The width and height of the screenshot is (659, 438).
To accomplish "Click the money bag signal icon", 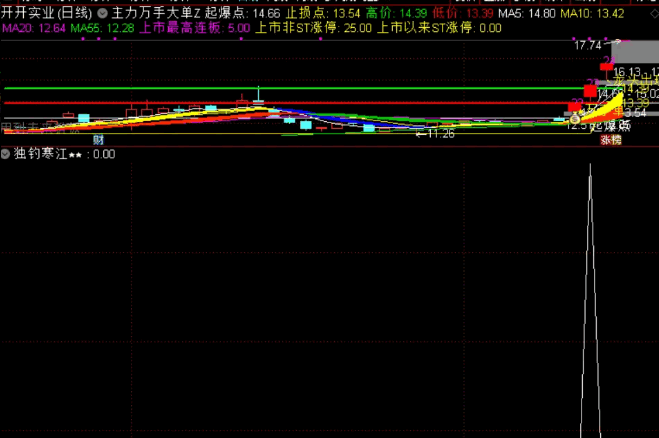I will (575, 119).
